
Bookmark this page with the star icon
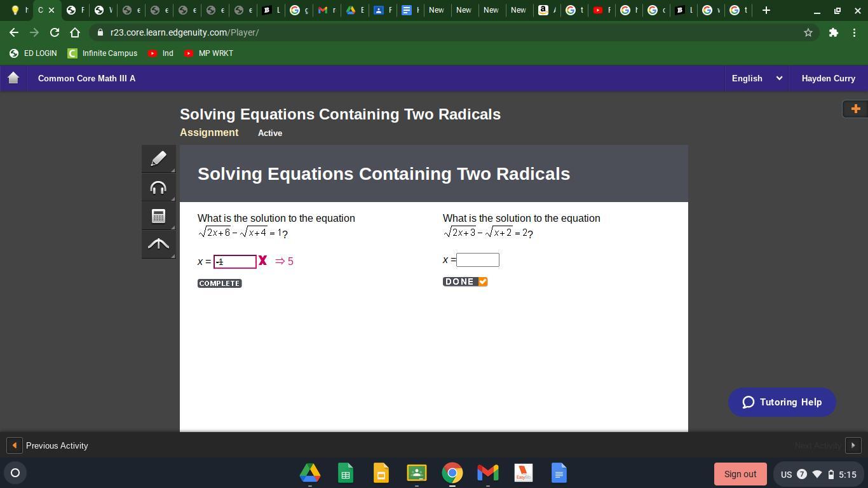808,32
